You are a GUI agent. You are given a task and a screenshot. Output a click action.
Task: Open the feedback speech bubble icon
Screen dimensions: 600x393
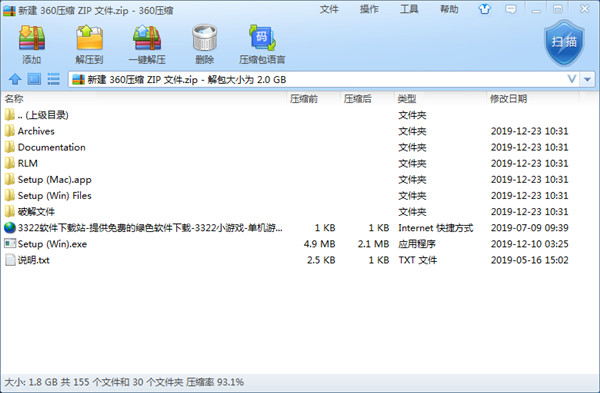[510, 9]
